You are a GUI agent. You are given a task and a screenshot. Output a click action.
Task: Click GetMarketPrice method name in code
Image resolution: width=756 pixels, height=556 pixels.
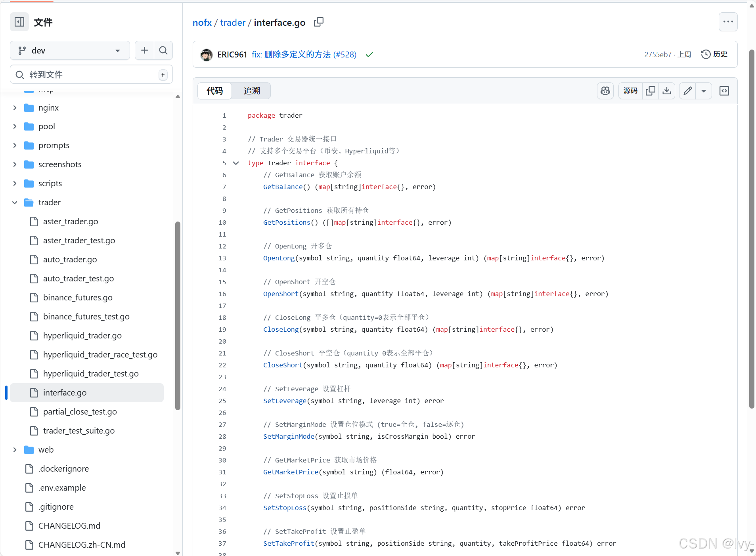tap(291, 472)
